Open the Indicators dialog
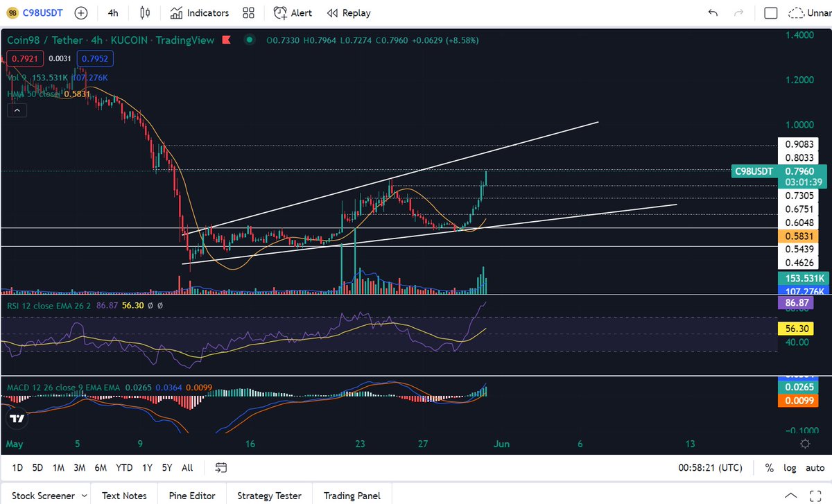The width and height of the screenshot is (832, 504). pyautogui.click(x=200, y=12)
